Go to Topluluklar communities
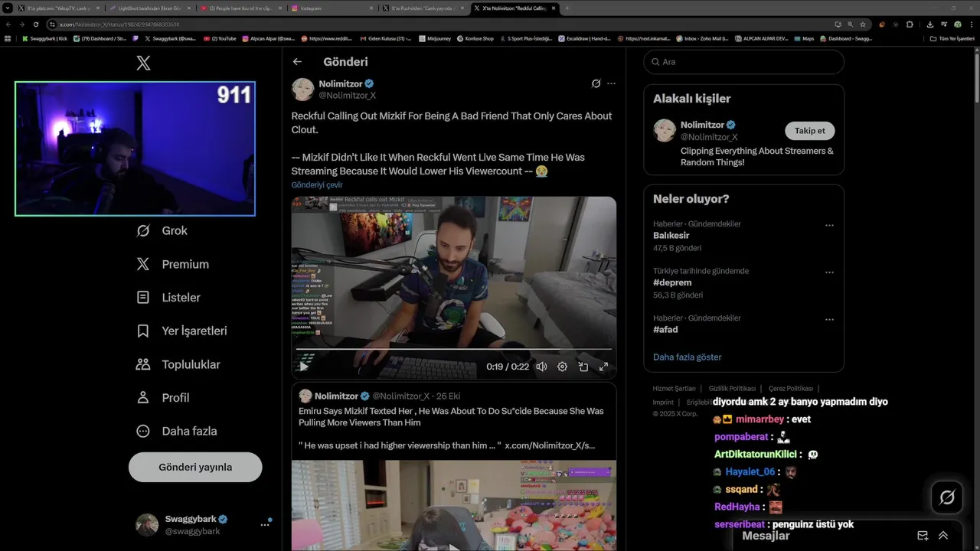The image size is (980, 551). pos(178,364)
